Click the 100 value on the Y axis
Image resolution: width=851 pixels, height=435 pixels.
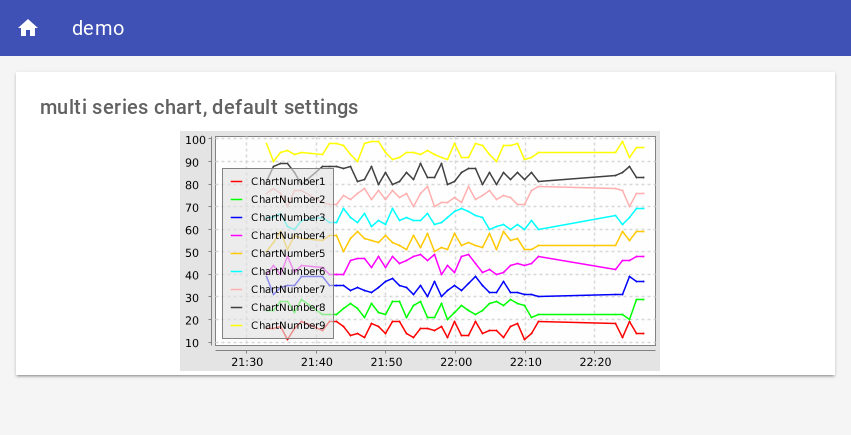(195, 140)
